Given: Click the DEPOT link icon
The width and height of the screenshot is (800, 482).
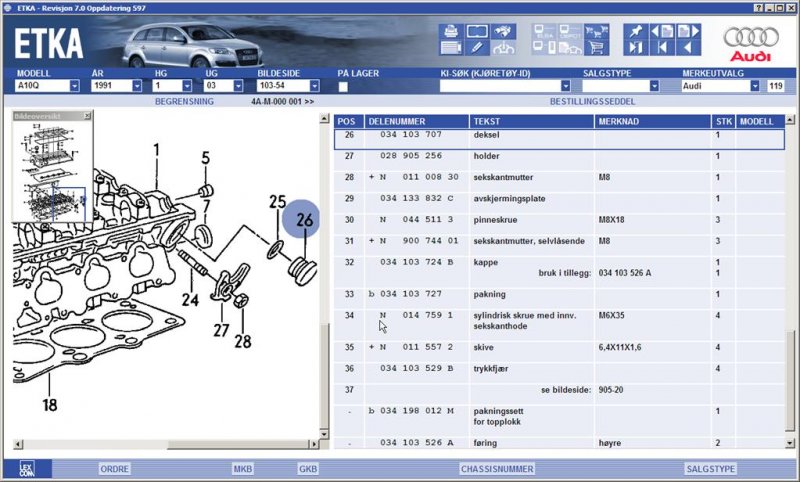Looking at the screenshot, I should coord(570,32).
